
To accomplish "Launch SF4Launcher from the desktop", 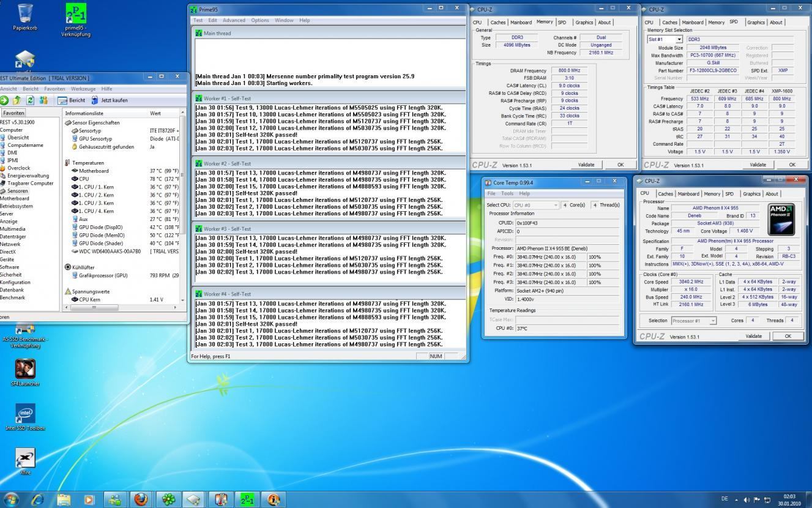I will point(25,373).
